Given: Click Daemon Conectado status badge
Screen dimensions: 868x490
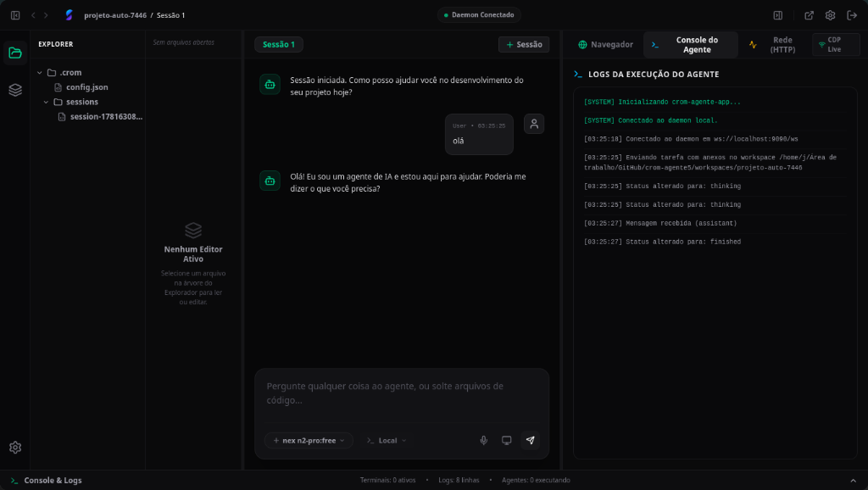Looking at the screenshot, I should tap(480, 15).
